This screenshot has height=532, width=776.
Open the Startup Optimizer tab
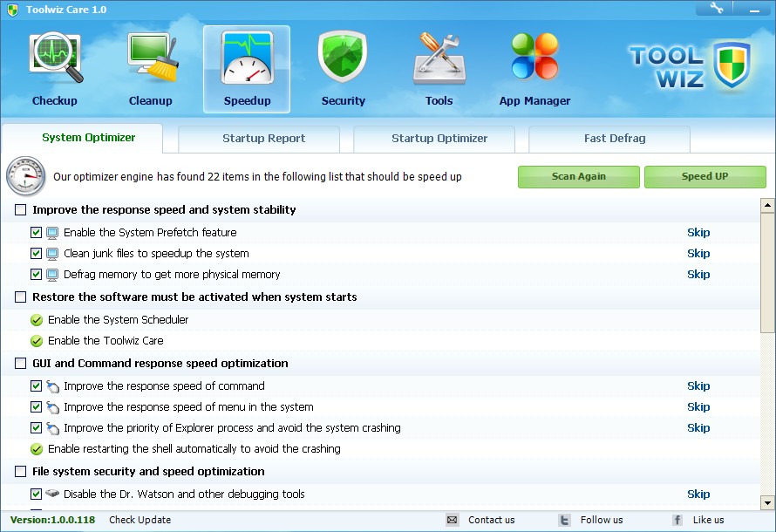[434, 139]
